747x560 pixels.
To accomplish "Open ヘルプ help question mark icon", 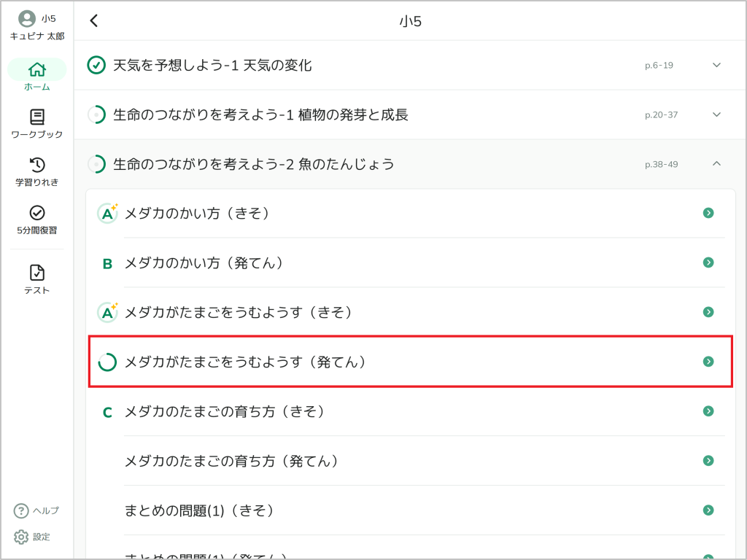I will [21, 510].
